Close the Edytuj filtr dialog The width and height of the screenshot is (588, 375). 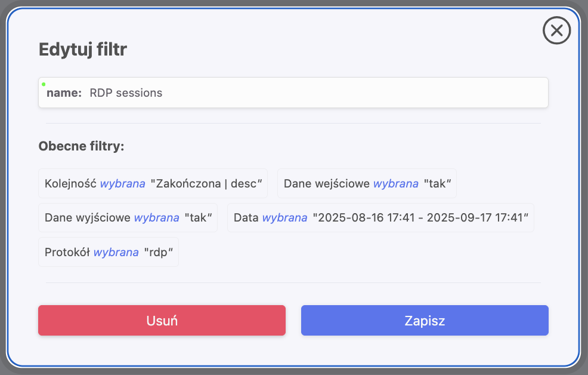[x=556, y=30]
